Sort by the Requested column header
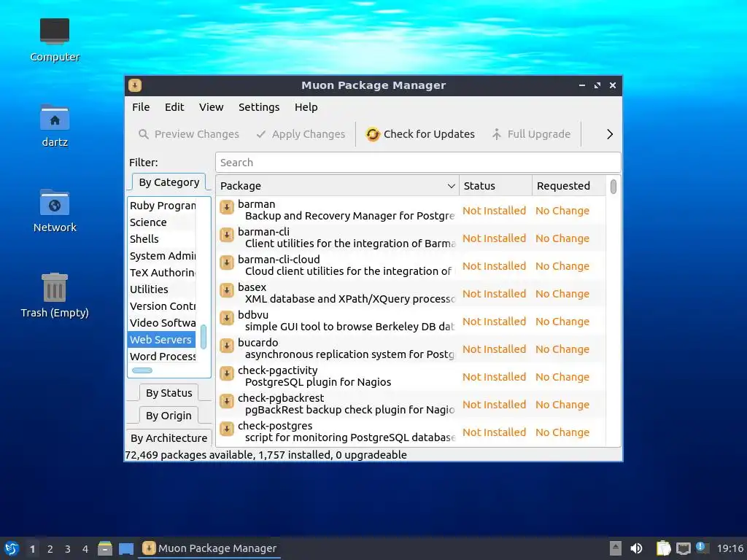 coord(569,186)
